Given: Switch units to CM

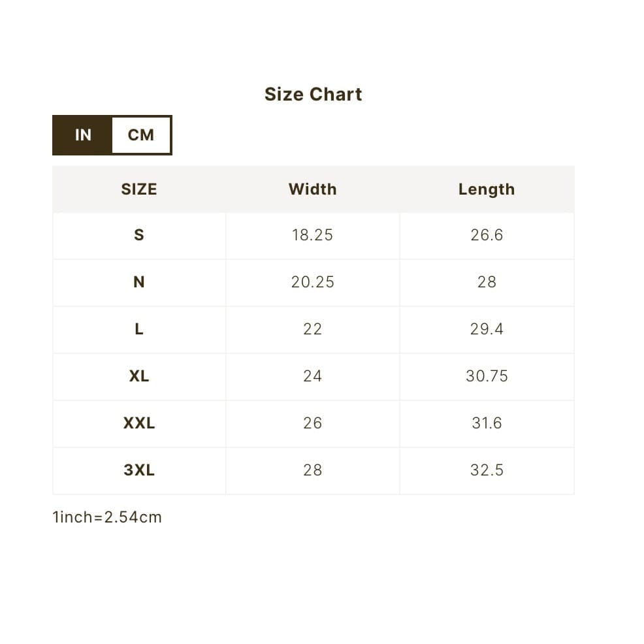Looking at the screenshot, I should pyautogui.click(x=141, y=135).
